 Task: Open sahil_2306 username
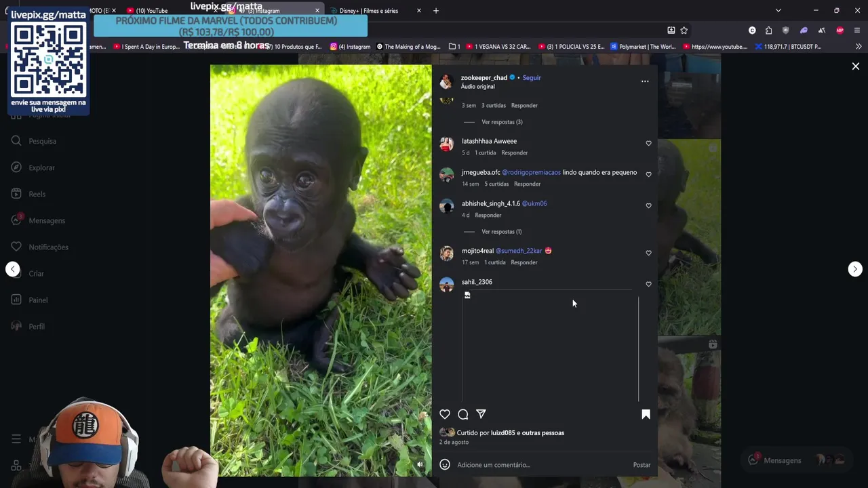[x=477, y=283]
